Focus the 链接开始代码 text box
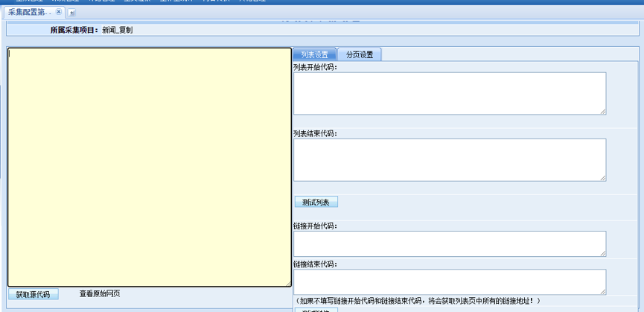Screen dimensions: 644x312 coord(449,243)
